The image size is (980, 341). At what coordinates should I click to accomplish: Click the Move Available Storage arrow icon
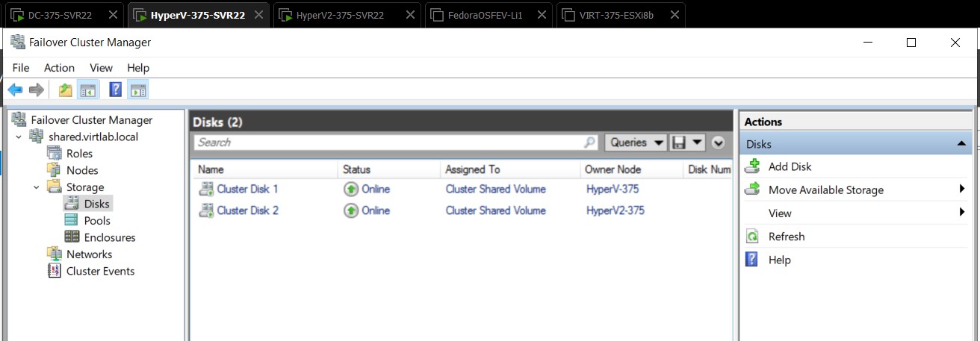point(753,190)
